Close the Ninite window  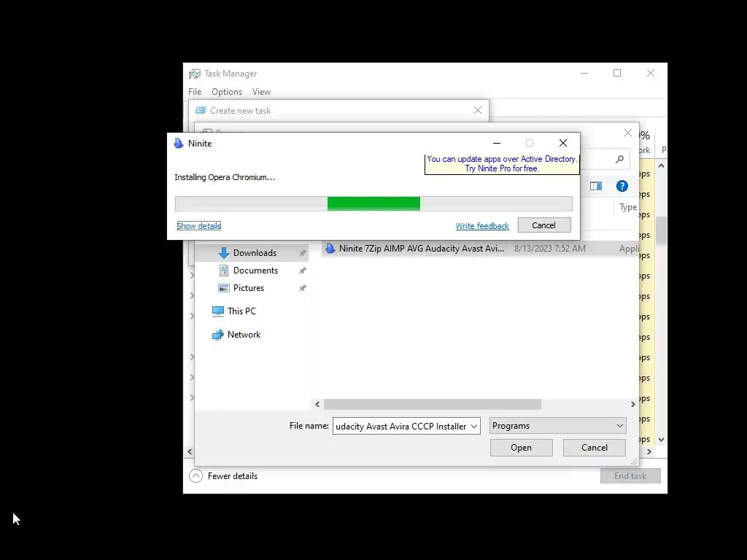coord(563,143)
